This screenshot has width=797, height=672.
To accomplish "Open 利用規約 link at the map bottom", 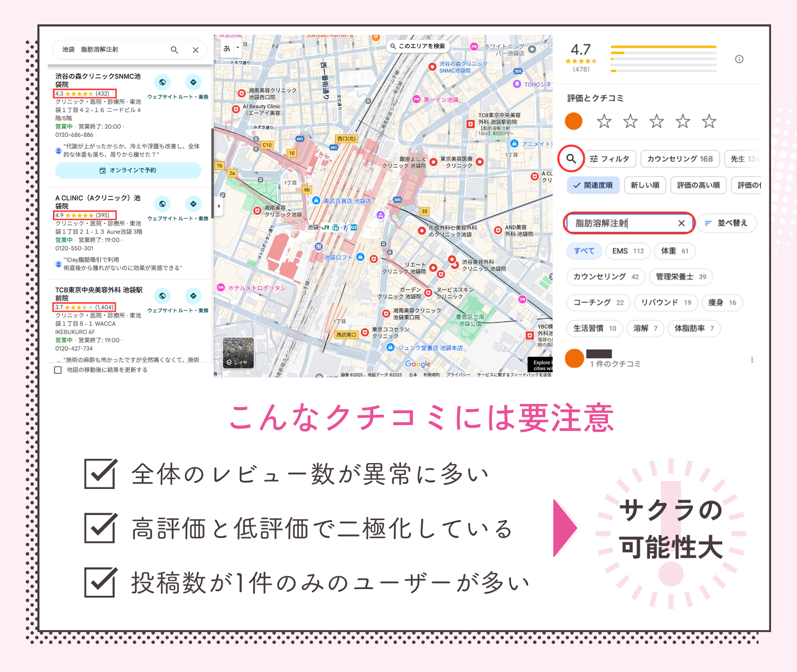I will (431, 374).
